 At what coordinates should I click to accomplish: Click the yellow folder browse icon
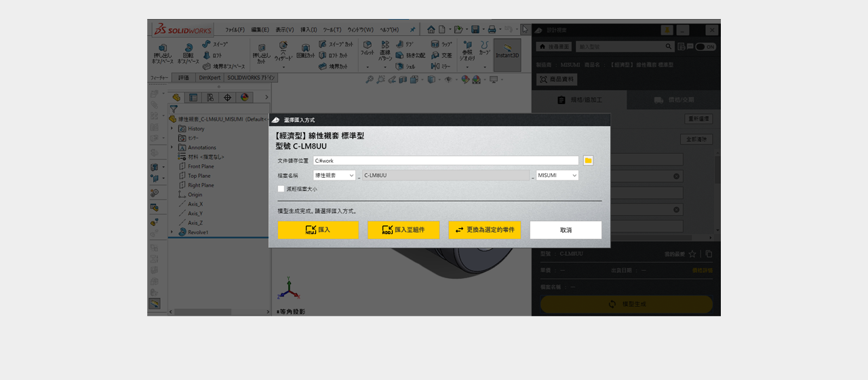(x=588, y=161)
